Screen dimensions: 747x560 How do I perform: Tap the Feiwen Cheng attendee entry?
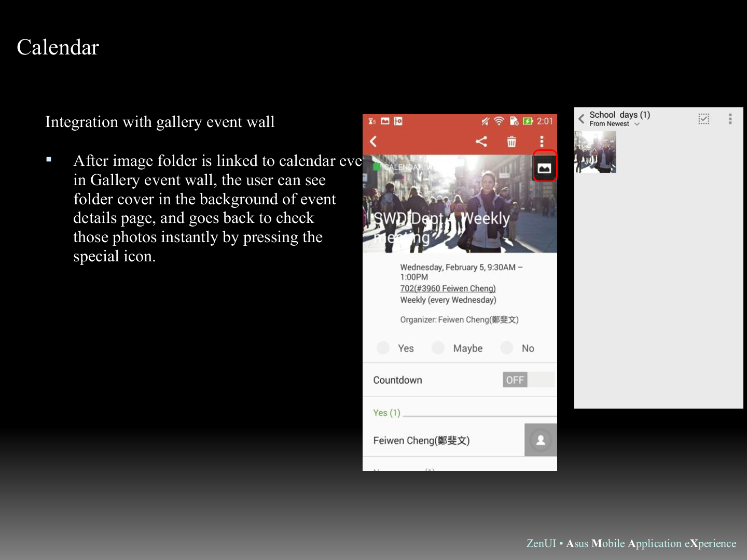tap(421, 440)
